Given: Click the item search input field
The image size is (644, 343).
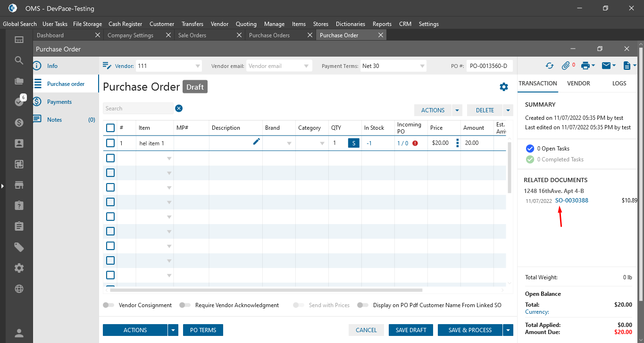Looking at the screenshot, I should [x=138, y=109].
